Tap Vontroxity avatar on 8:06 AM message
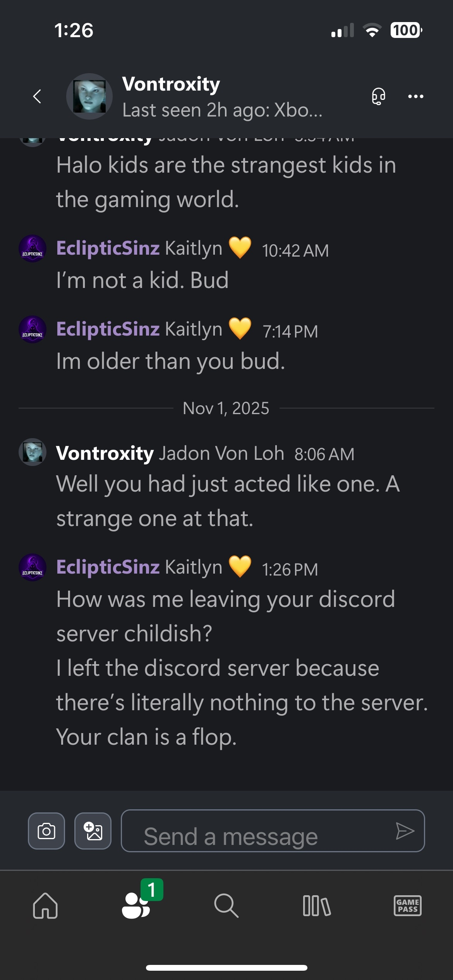The image size is (453, 980). pyautogui.click(x=33, y=452)
